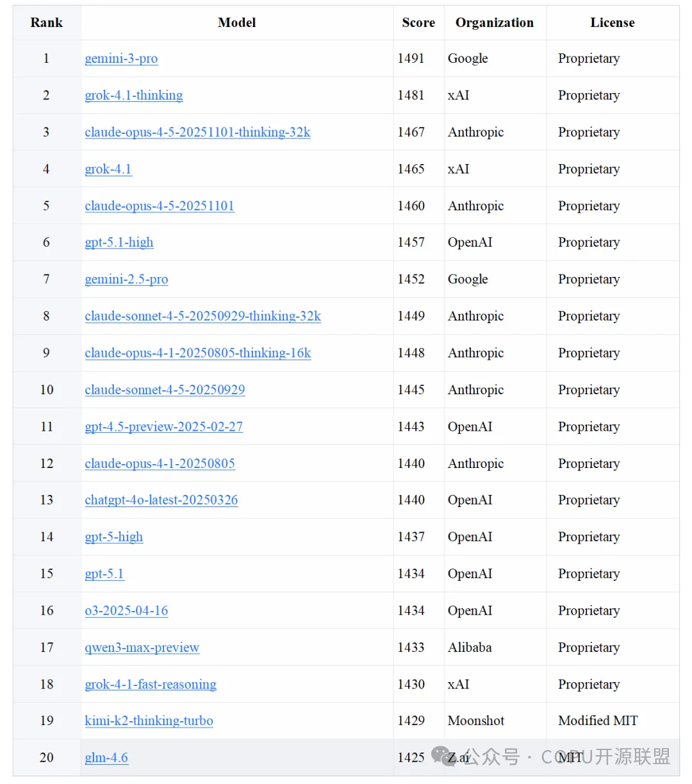692x784 pixels.
Task: Click the gpt-5-high model link
Action: (x=113, y=537)
